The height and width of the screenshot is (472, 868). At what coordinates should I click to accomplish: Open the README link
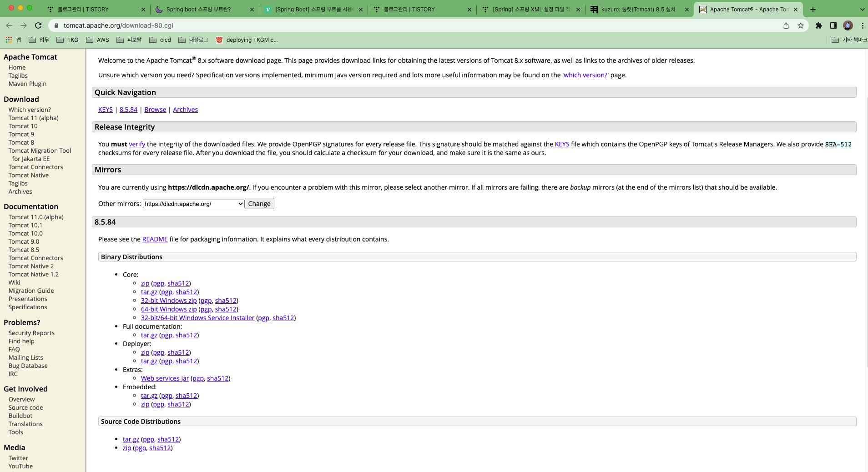click(155, 239)
